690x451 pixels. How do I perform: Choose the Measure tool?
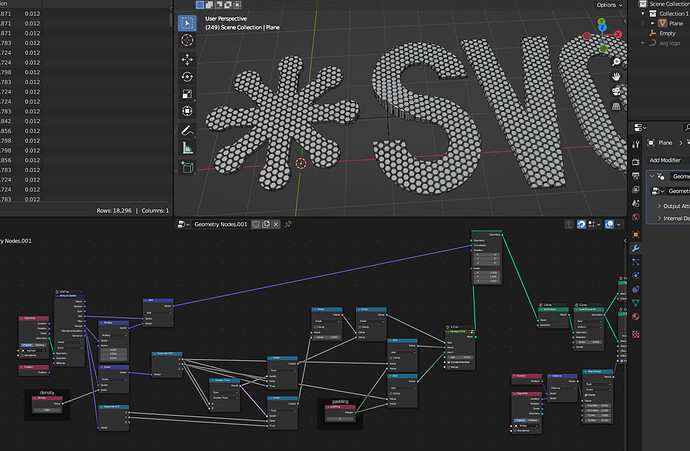tap(187, 148)
